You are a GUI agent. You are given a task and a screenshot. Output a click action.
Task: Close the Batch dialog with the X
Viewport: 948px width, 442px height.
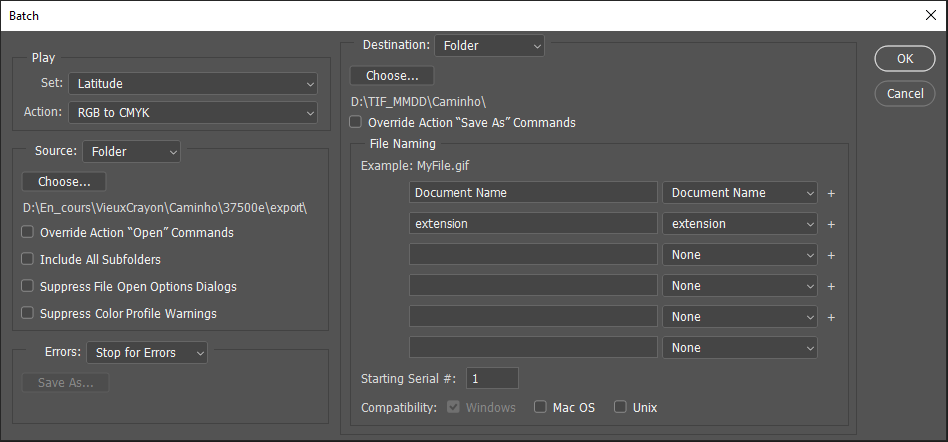point(930,16)
